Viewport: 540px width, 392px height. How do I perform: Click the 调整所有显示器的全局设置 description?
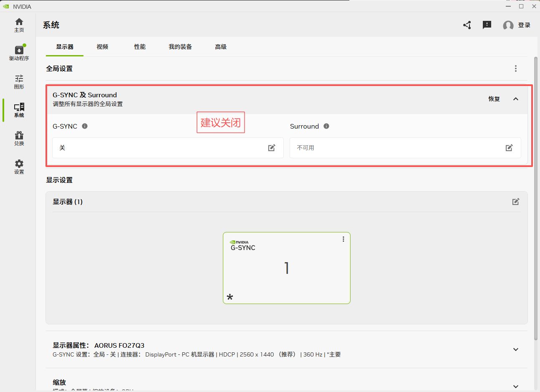(x=88, y=104)
